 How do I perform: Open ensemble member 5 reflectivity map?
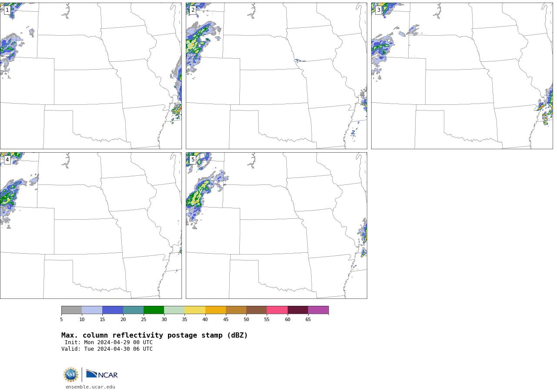point(276,225)
